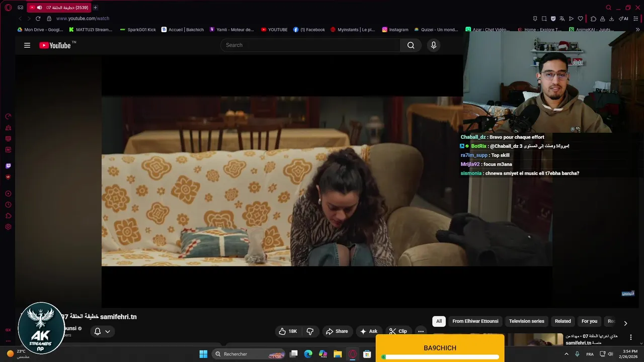Open Player icon in Opera sidebar
The image size is (644, 362).
pos(8,194)
